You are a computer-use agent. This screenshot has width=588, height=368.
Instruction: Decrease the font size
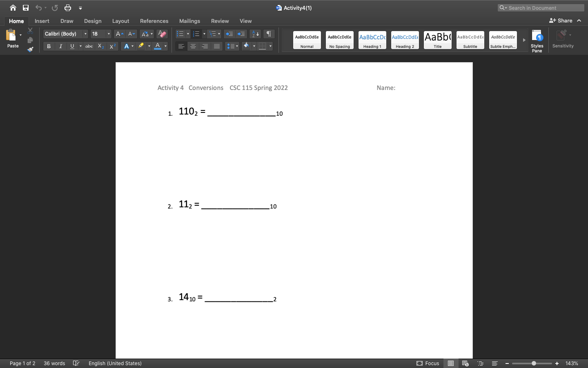click(131, 34)
